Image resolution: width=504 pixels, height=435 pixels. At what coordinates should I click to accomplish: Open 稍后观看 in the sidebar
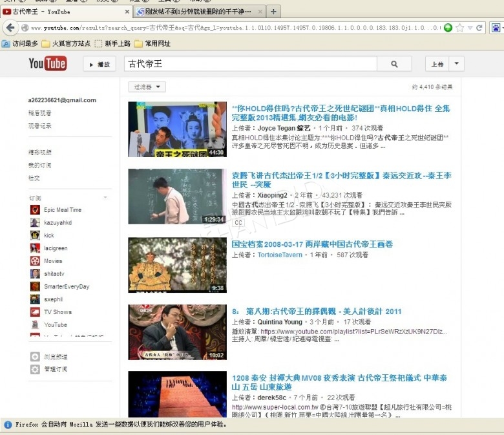tap(40, 113)
